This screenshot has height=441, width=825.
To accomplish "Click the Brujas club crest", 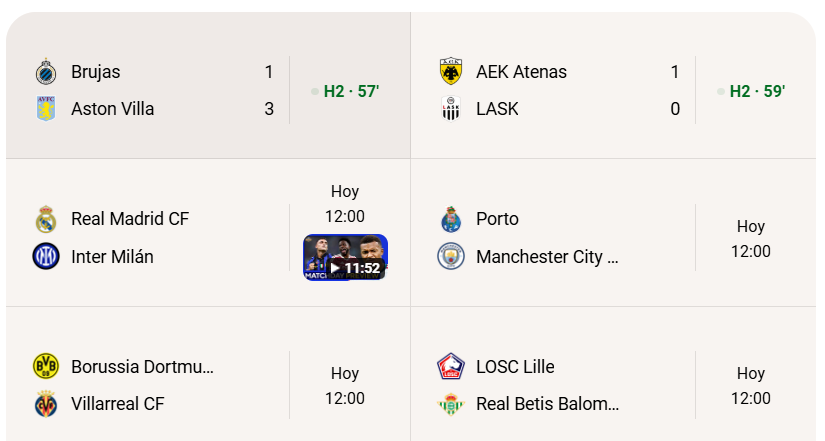I will pos(46,72).
